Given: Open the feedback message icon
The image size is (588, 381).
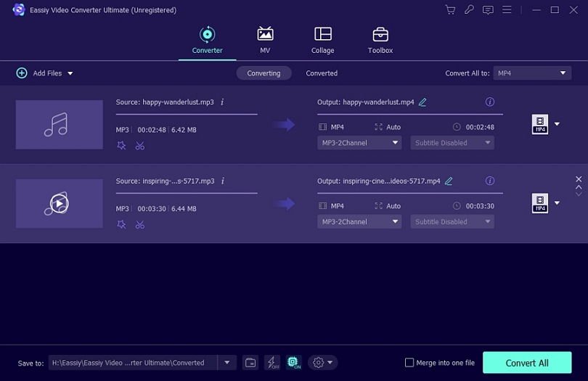Looking at the screenshot, I should coord(488,9).
